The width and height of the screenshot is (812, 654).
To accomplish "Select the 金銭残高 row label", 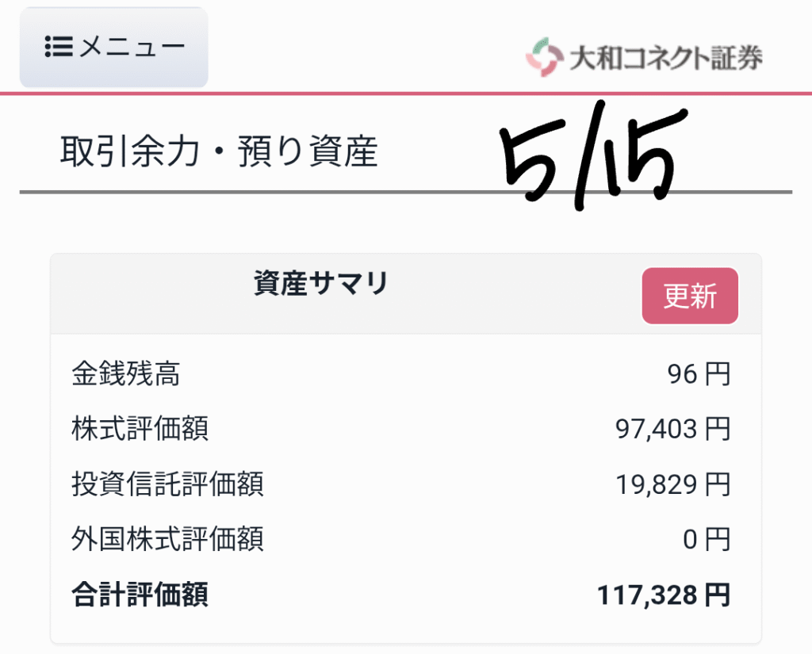I will [126, 373].
